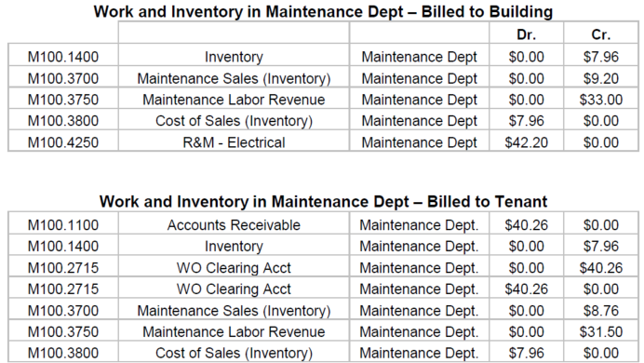Click the Cr. column header
This screenshot has height=363, width=644.
601,34
